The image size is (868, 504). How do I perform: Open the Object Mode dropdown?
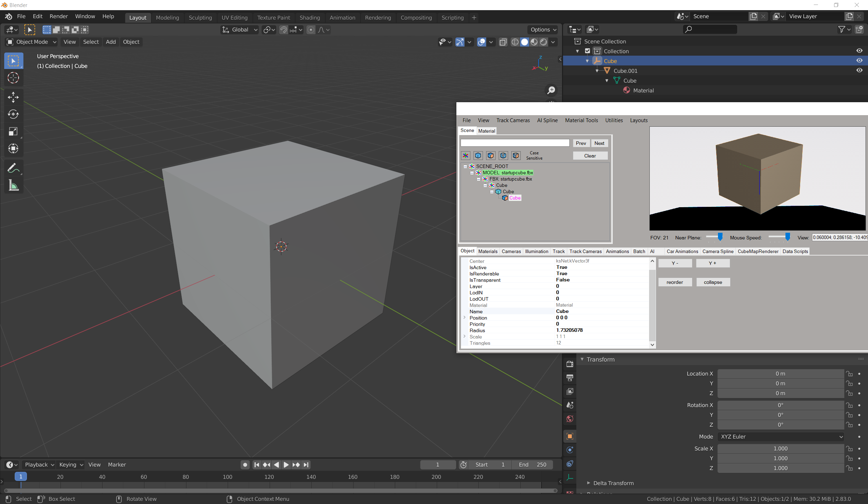pyautogui.click(x=31, y=42)
